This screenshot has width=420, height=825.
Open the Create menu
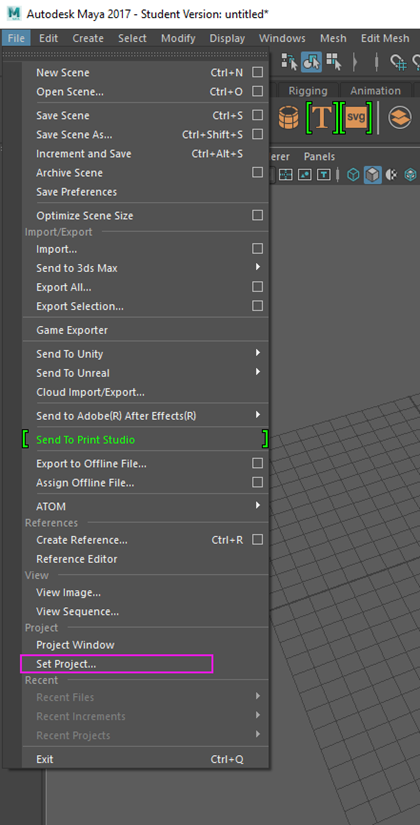tap(88, 38)
